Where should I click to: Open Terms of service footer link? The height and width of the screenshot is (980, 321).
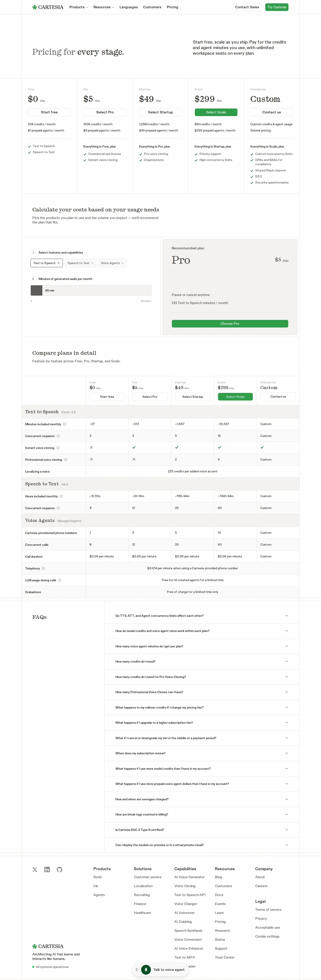pyautogui.click(x=269, y=910)
